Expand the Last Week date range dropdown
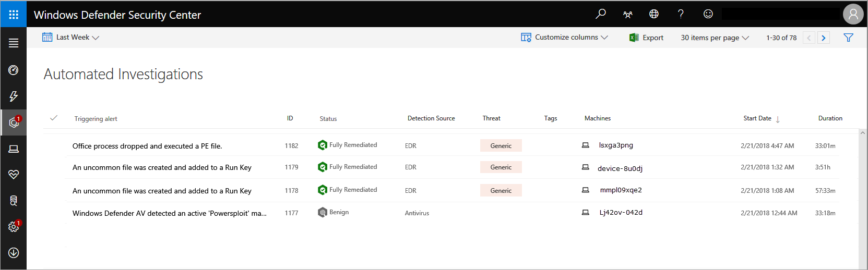The width and height of the screenshot is (868, 270). click(71, 38)
